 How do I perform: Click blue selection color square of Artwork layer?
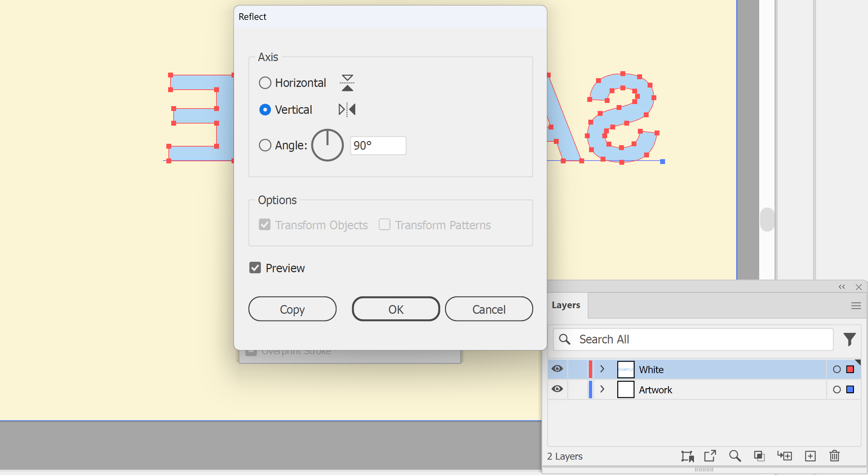[x=850, y=389]
